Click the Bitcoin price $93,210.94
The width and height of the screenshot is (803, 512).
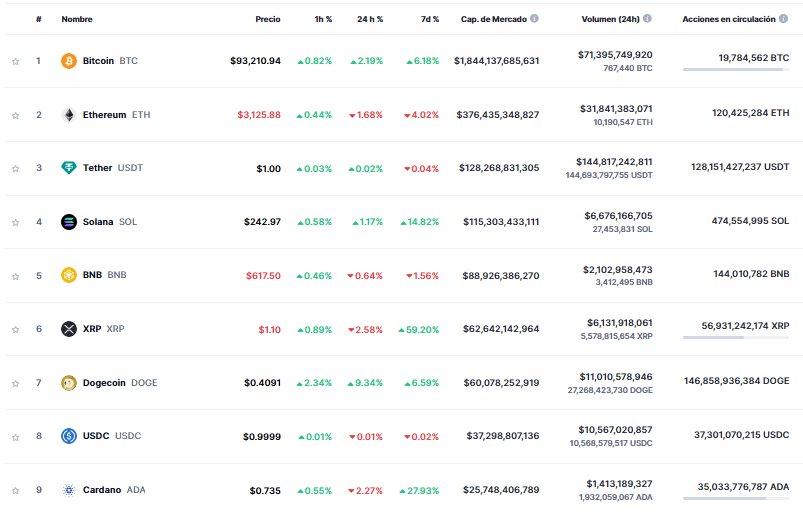tap(255, 61)
